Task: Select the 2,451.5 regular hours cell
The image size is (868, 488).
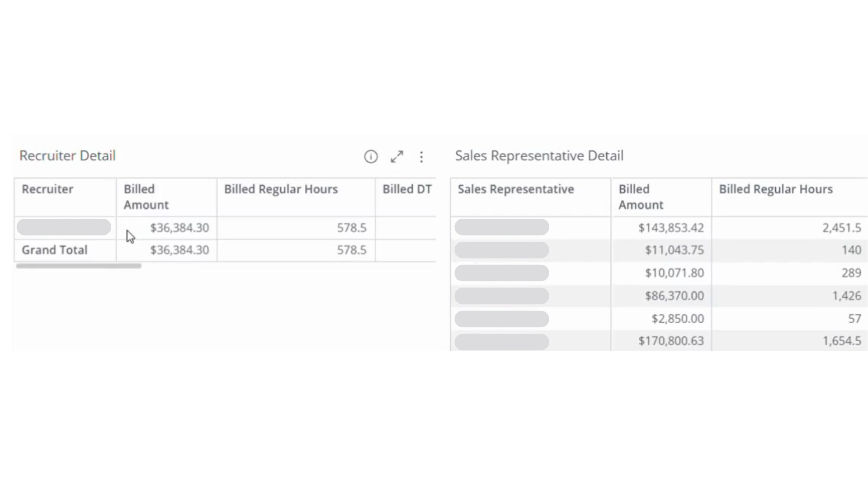Action: (841, 228)
